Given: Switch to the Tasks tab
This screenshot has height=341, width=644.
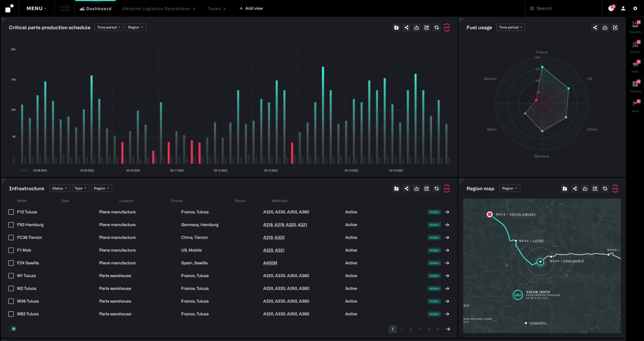Looking at the screenshot, I should coord(214,9).
